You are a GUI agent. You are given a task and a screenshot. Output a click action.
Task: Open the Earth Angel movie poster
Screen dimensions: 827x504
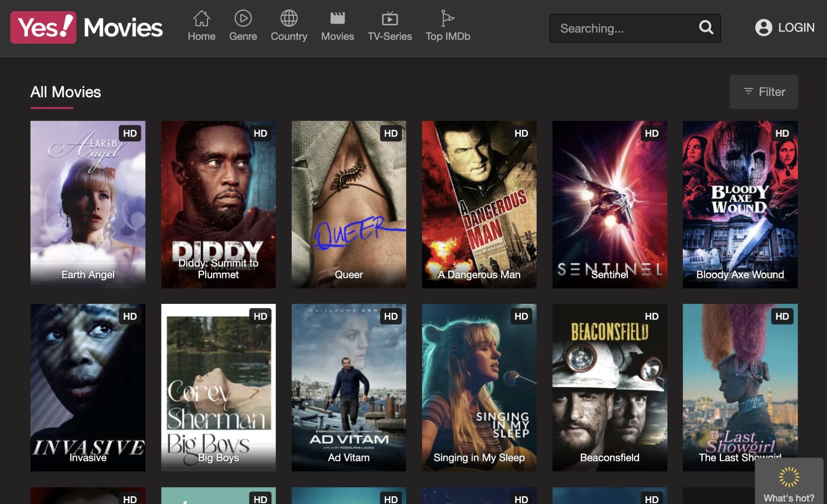88,204
